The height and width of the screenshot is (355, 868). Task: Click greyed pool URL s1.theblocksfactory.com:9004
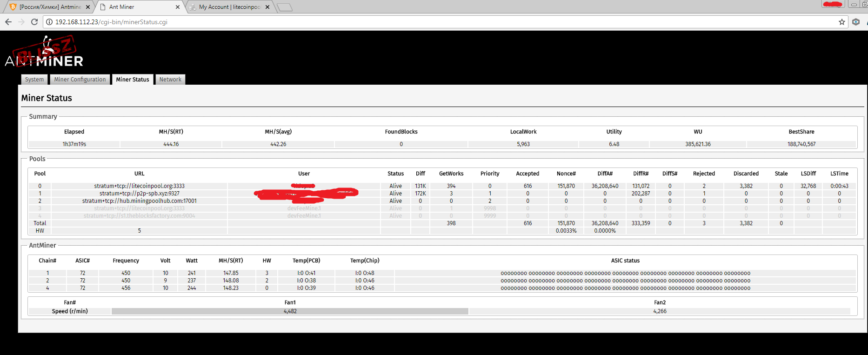140,216
